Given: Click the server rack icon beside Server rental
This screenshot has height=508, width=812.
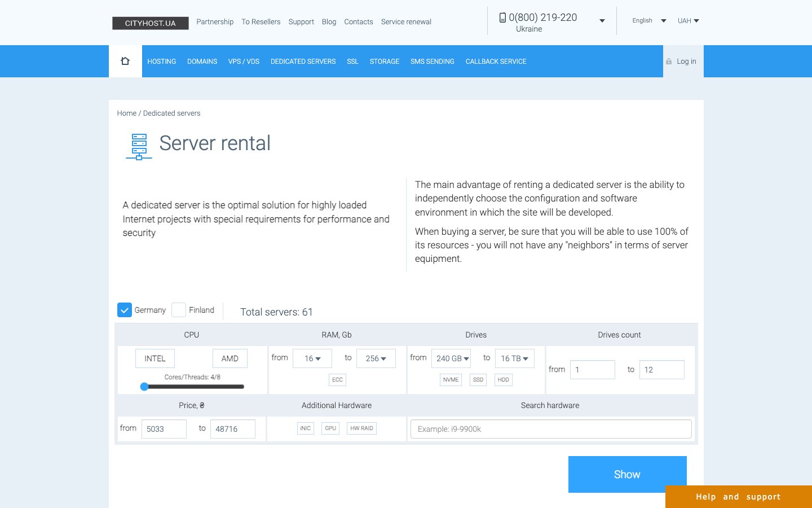Looking at the screenshot, I should [x=139, y=147].
